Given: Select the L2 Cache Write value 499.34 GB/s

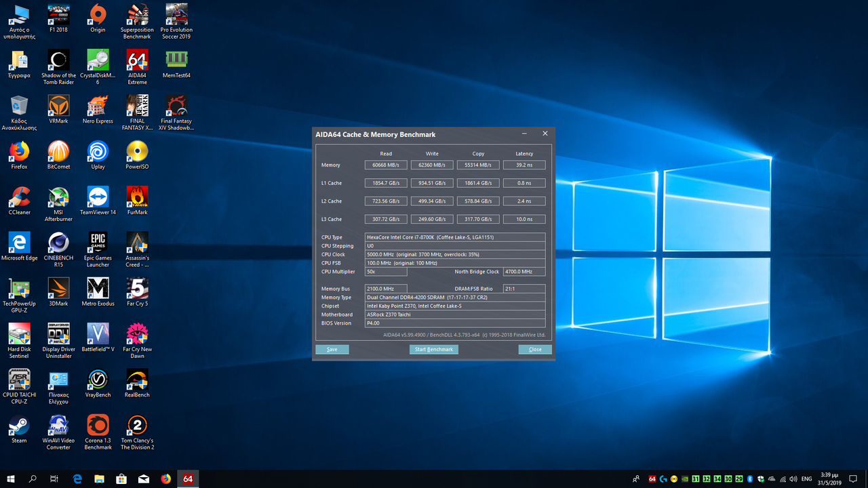Looking at the screenshot, I should (432, 201).
